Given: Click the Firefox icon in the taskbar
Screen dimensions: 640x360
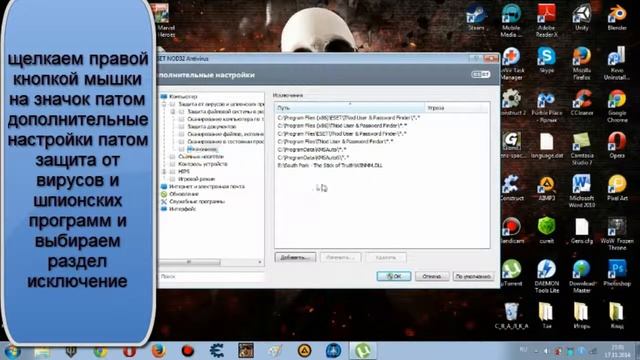Looking at the screenshot, I should [158, 351].
